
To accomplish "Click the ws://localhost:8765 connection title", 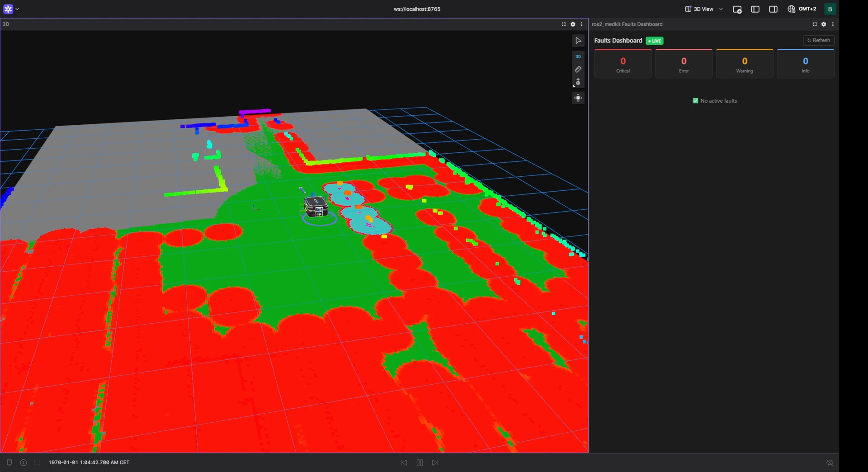I will 417,9.
